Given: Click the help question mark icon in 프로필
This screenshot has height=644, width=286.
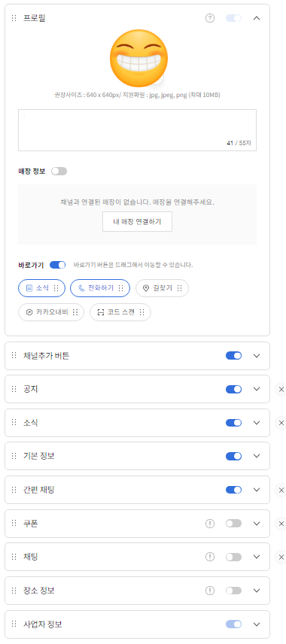Looking at the screenshot, I should click(x=210, y=18).
